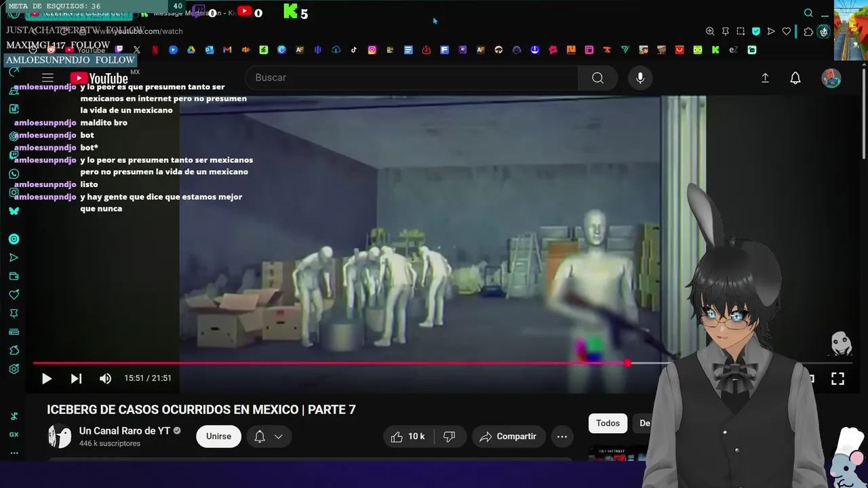The height and width of the screenshot is (488, 868).
Task: Open WhatsApp in browser sidebar
Action: [x=14, y=174]
